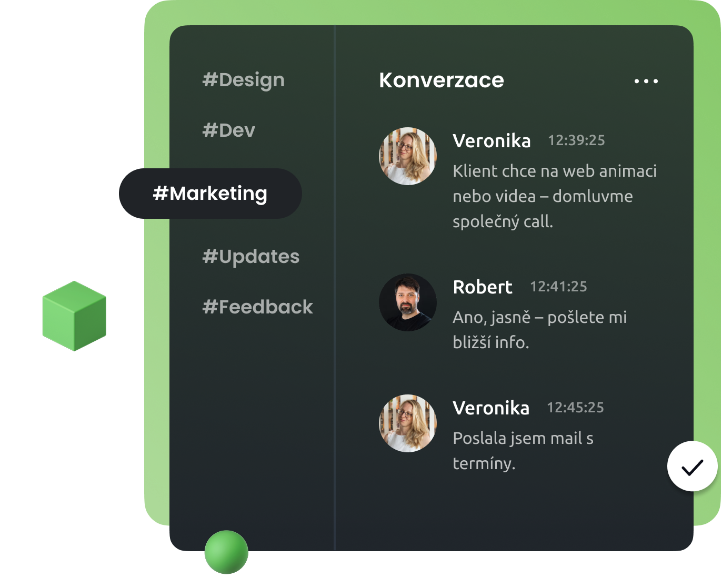Open Veronika's avatar on the 12:45:25 message
Image resolution: width=722 pixels, height=588 pixels.
[x=408, y=423]
